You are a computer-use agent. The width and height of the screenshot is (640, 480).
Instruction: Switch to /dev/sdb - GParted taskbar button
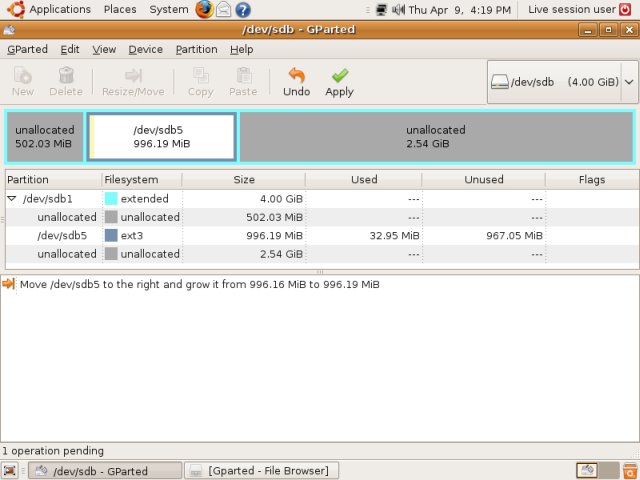pyautogui.click(x=105, y=471)
